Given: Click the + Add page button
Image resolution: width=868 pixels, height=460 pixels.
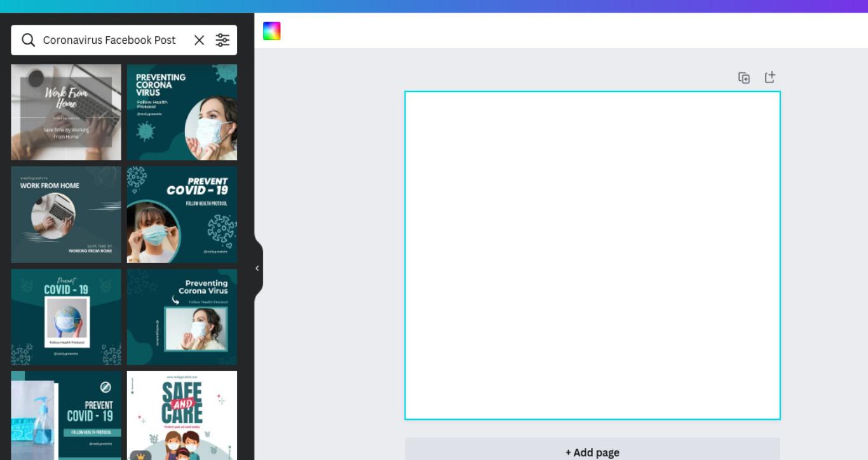Looking at the screenshot, I should [592, 449].
